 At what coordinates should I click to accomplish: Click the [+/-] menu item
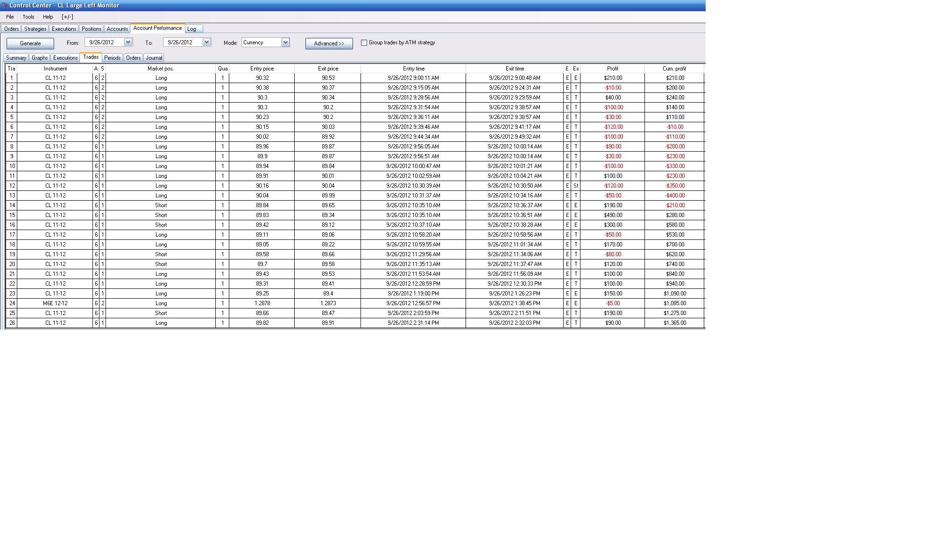[x=67, y=17]
